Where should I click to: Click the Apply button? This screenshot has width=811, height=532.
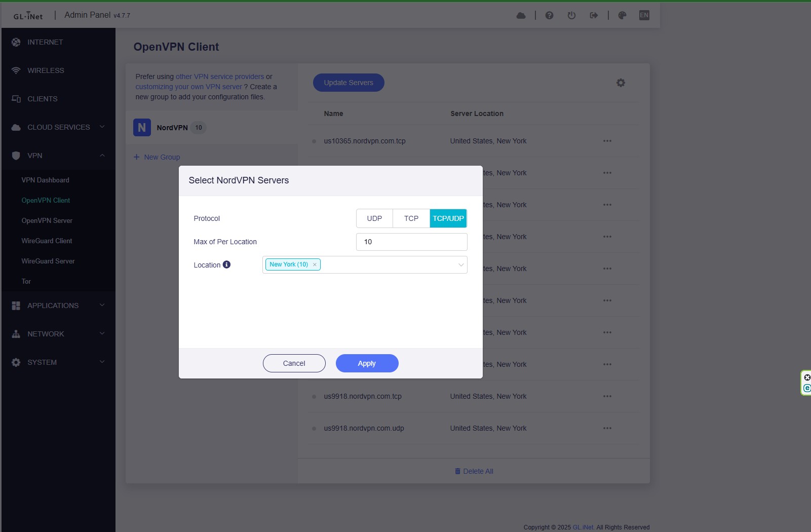point(367,363)
